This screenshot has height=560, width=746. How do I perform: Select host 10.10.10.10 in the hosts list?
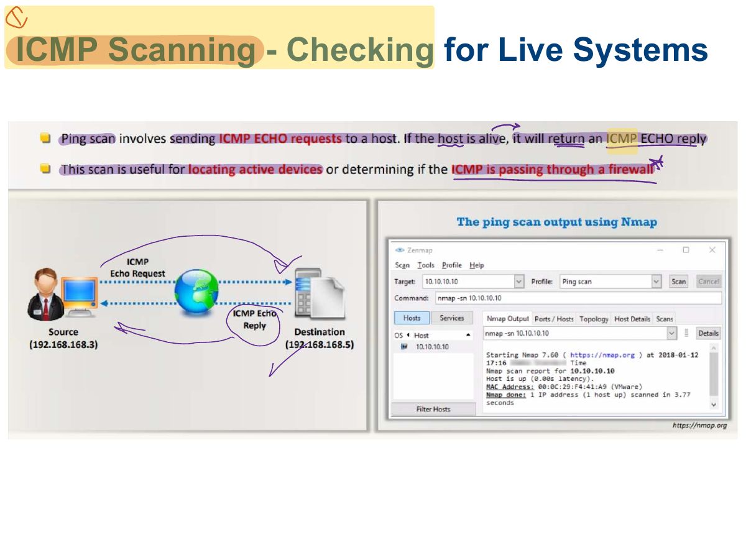(432, 347)
